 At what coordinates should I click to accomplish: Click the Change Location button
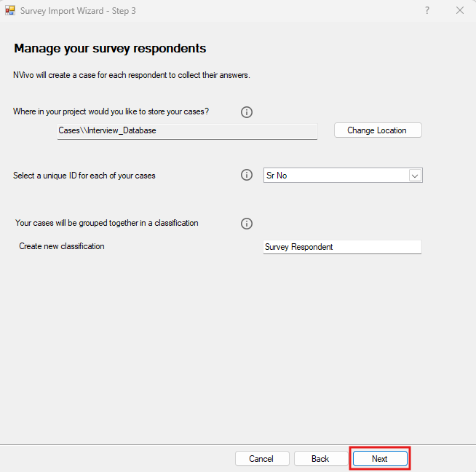(378, 130)
